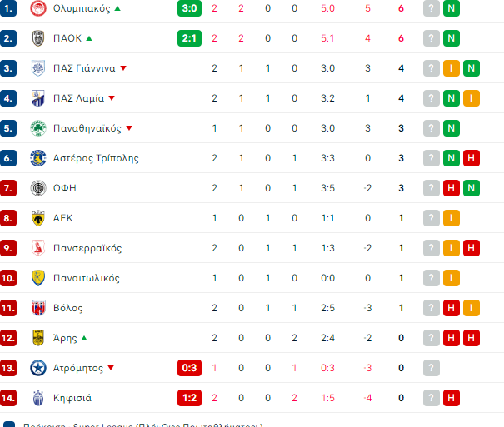This screenshot has width=504, height=427.
Task: Click the red loss form badge for Κηφισιά
Action: pyautogui.click(x=452, y=398)
